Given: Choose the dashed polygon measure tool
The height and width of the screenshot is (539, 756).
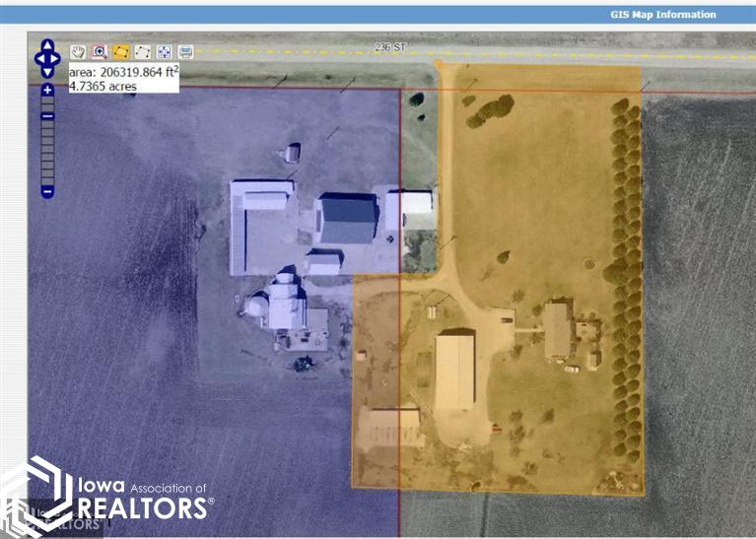Looking at the screenshot, I should pyautogui.click(x=142, y=51).
